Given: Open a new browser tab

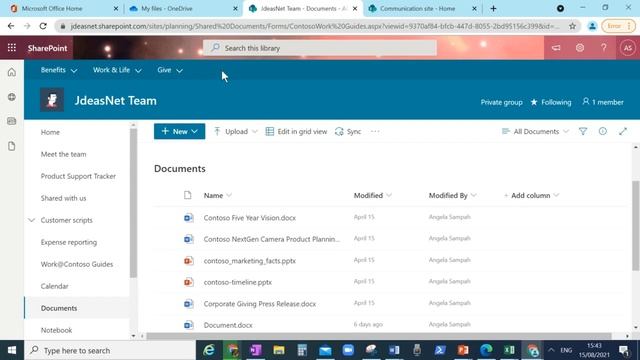Looking at the screenshot, I should (493, 8).
